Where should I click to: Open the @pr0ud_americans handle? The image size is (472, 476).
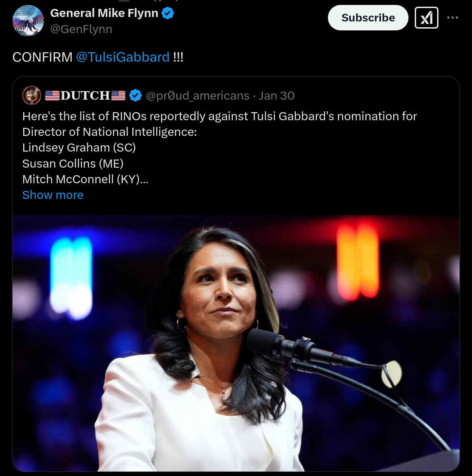[198, 96]
